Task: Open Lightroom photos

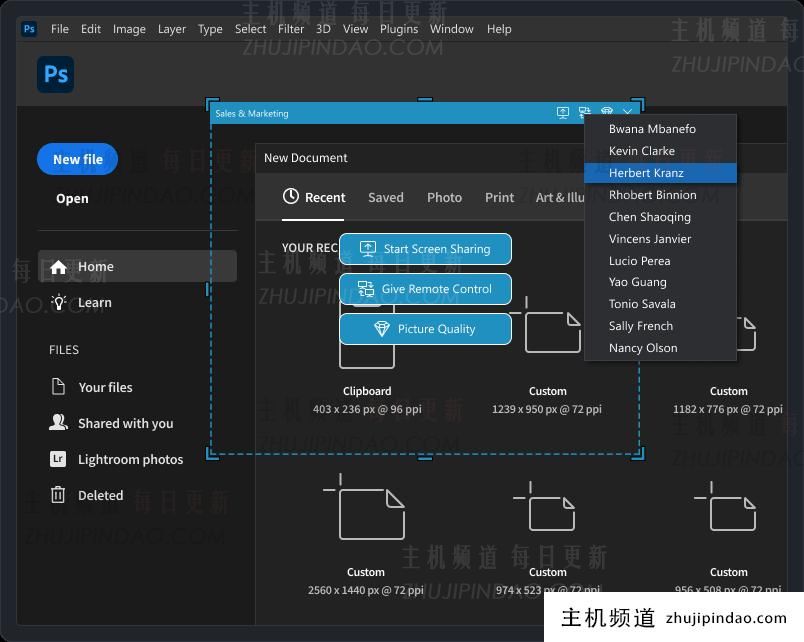Action: (130, 459)
